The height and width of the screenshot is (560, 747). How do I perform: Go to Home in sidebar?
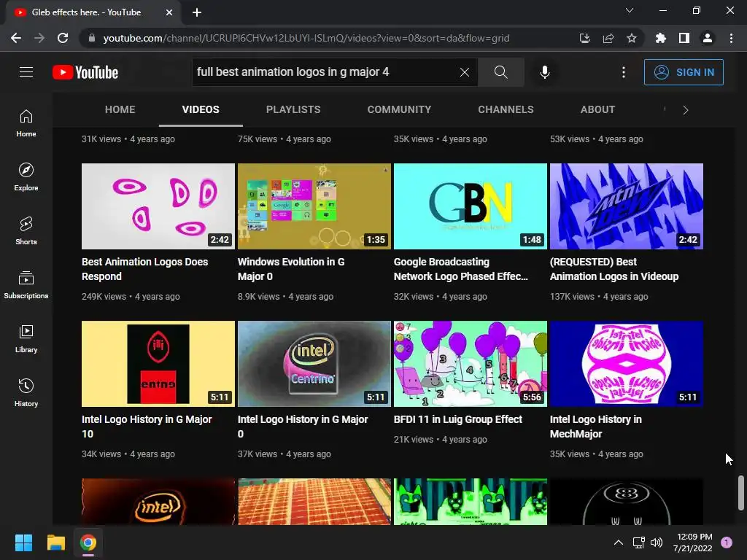click(x=26, y=123)
